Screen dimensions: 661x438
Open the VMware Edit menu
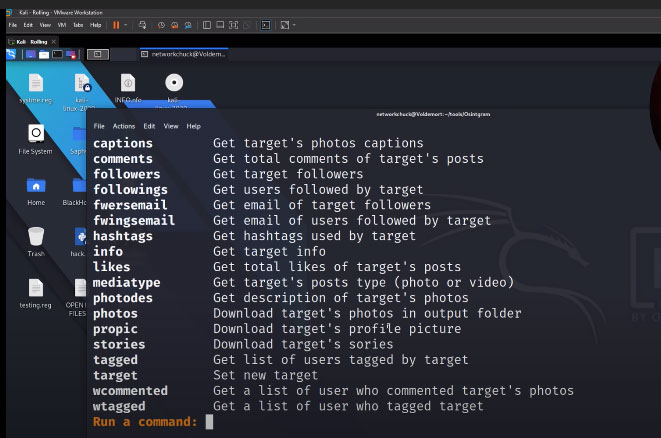click(28, 25)
